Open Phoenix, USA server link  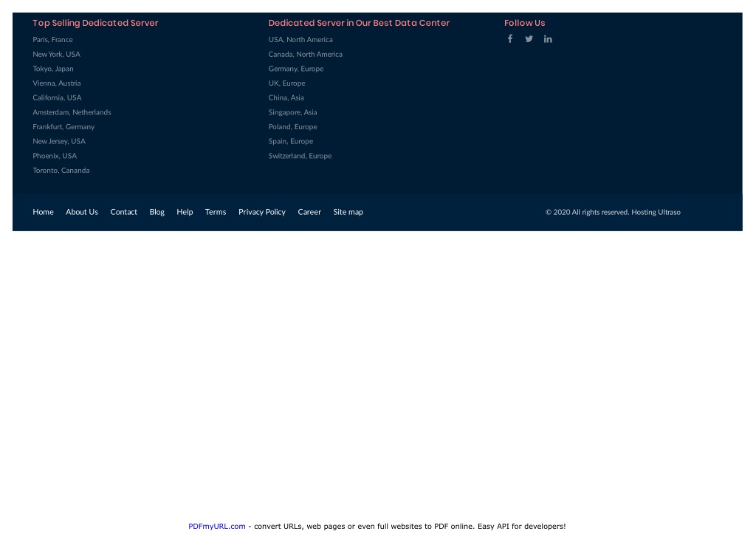click(x=55, y=155)
